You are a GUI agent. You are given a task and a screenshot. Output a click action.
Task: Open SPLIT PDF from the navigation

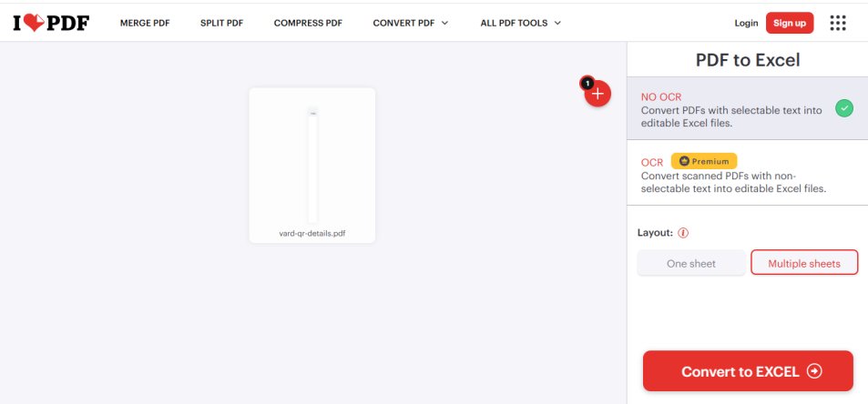click(x=221, y=24)
